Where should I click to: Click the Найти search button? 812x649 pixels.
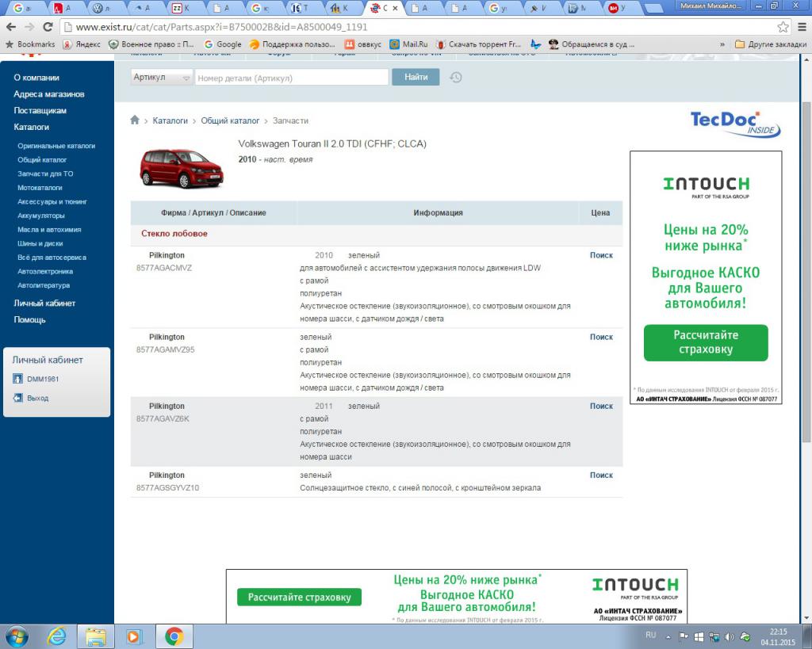click(416, 77)
